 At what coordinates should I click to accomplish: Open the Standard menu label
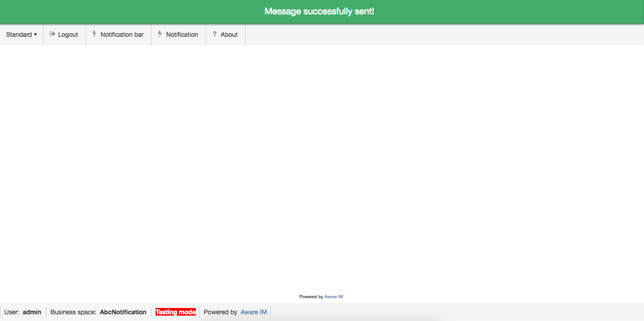[19, 35]
